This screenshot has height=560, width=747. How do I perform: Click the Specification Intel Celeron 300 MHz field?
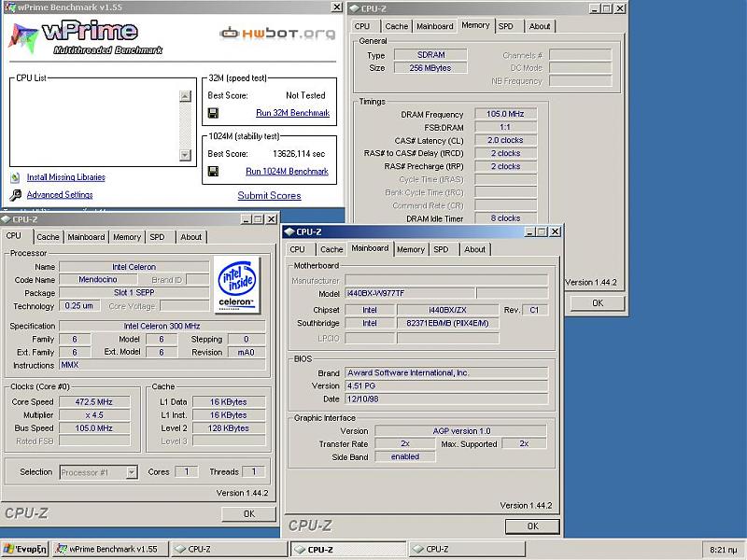162,326
